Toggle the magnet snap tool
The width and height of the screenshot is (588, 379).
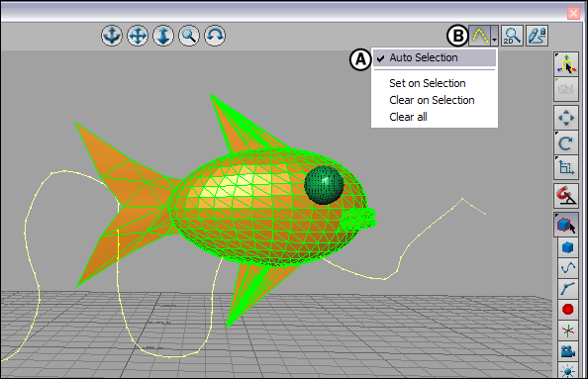click(566, 196)
